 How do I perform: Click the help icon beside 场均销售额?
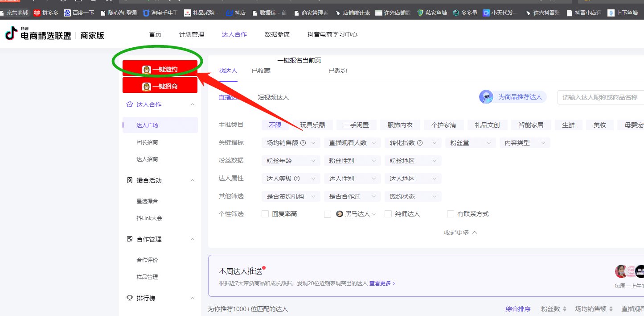303,143
